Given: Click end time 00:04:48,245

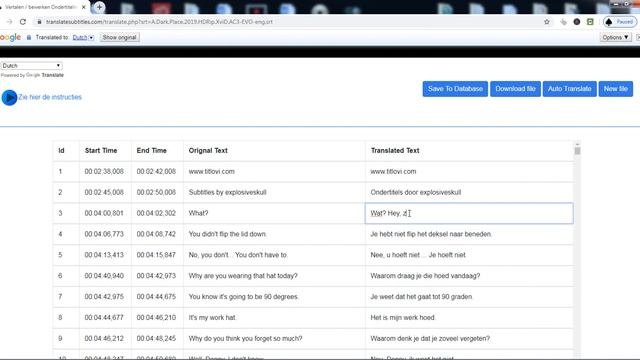Looking at the screenshot, I should [156, 338].
